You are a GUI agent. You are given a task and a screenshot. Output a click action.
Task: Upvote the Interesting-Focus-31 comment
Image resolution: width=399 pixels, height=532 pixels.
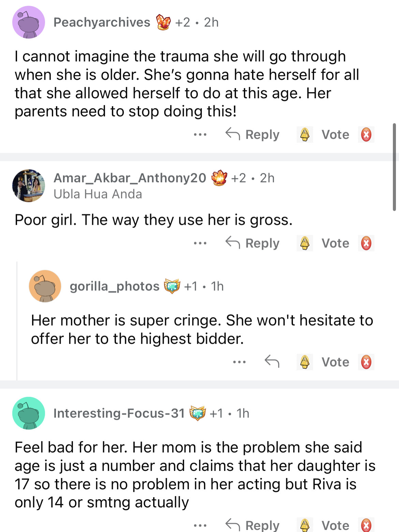click(x=305, y=525)
